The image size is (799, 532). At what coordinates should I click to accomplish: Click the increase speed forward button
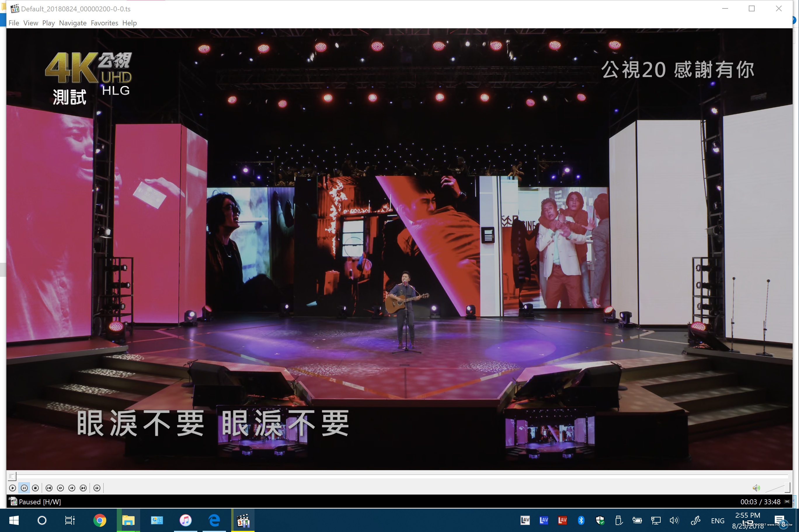tap(72, 488)
